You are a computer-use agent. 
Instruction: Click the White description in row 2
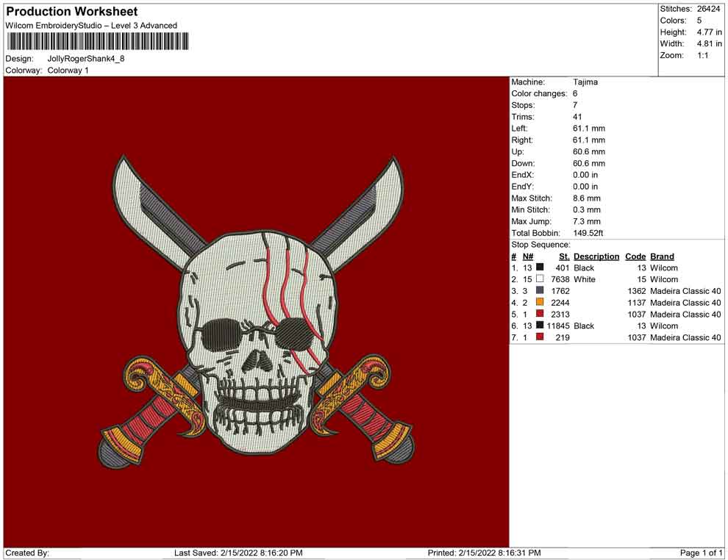[x=585, y=279]
